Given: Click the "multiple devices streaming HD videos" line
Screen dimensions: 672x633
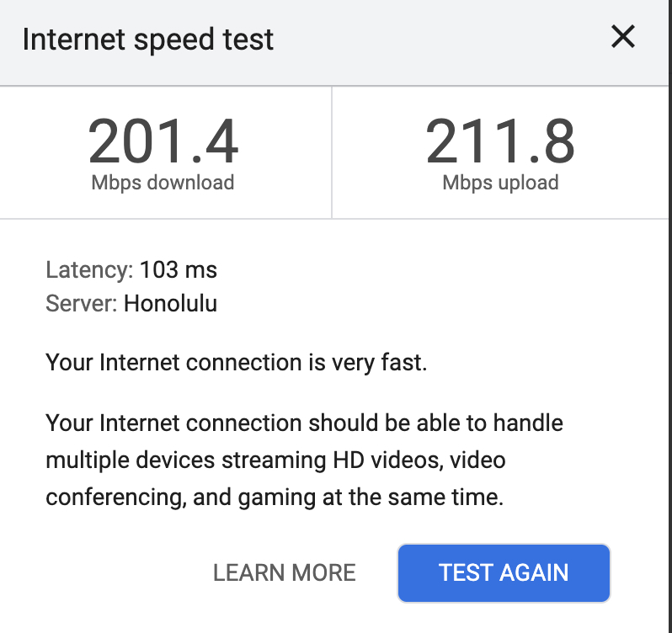Looking at the screenshot, I should tap(275, 460).
